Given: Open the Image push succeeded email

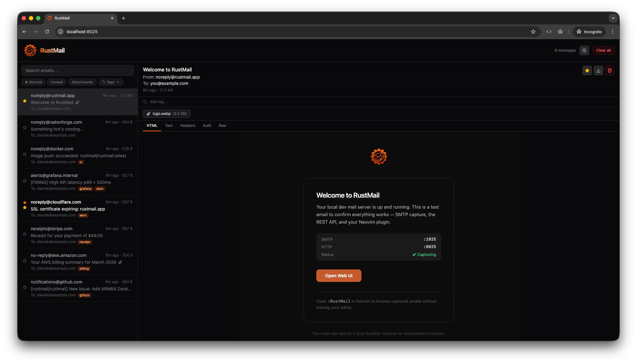Looking at the screenshot, I should tap(78, 155).
